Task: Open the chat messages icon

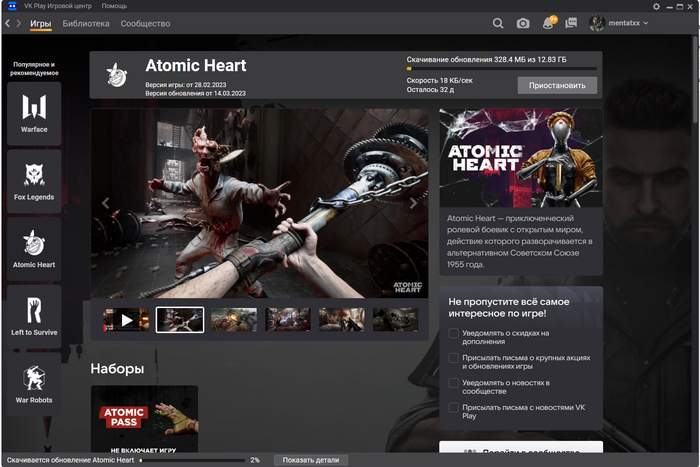Action: coord(571,23)
